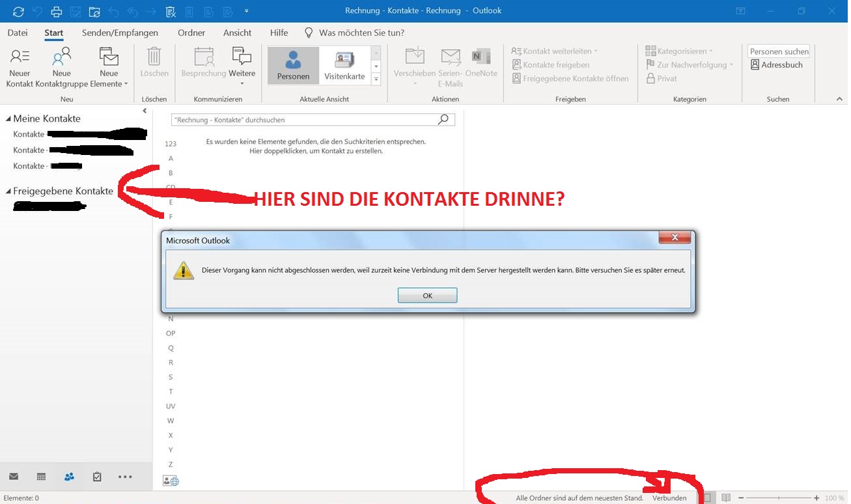Collapse the ribbon with the chevron
The image size is (851, 504).
[x=839, y=99]
